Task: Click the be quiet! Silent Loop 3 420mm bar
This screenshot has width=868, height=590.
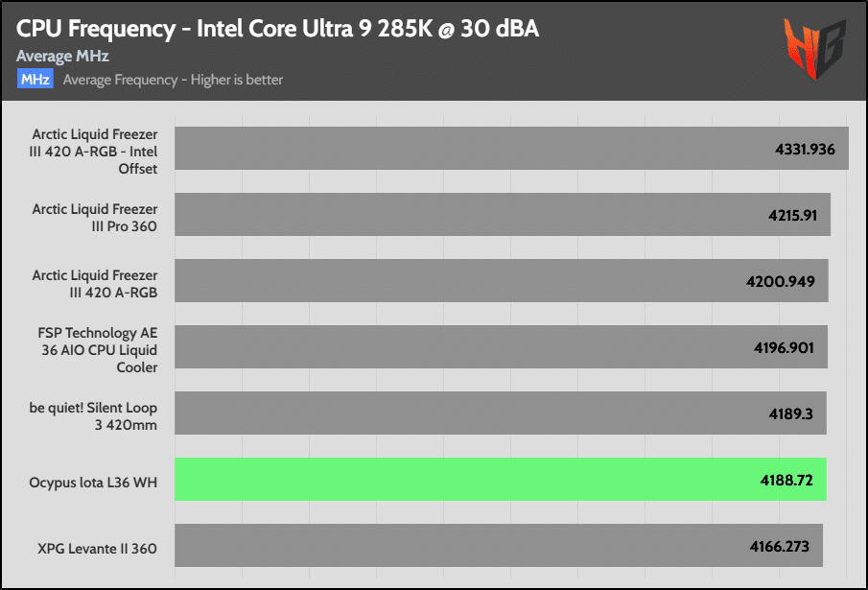Action: coord(501,413)
